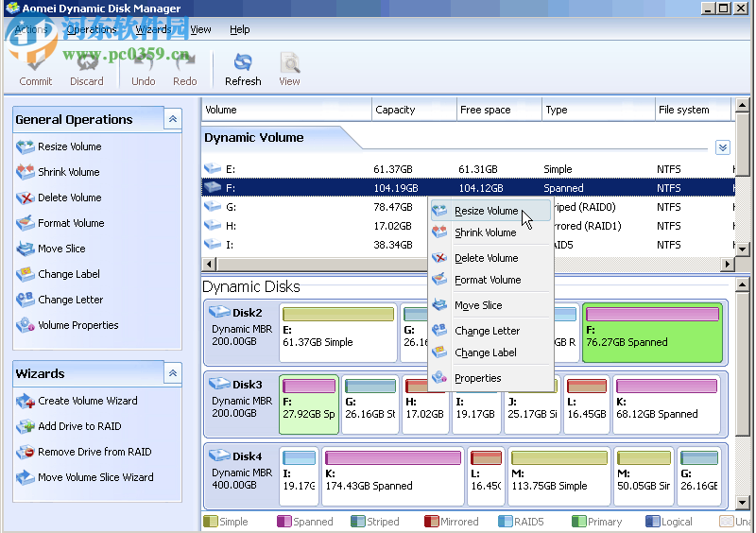The image size is (756, 533).
Task: Start the Move Volume Slice Wizard
Action: point(85,477)
